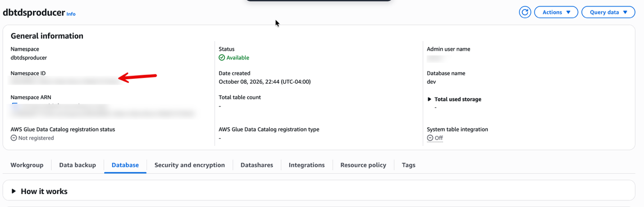
Task: Click the Database name value dev
Action: click(x=431, y=82)
